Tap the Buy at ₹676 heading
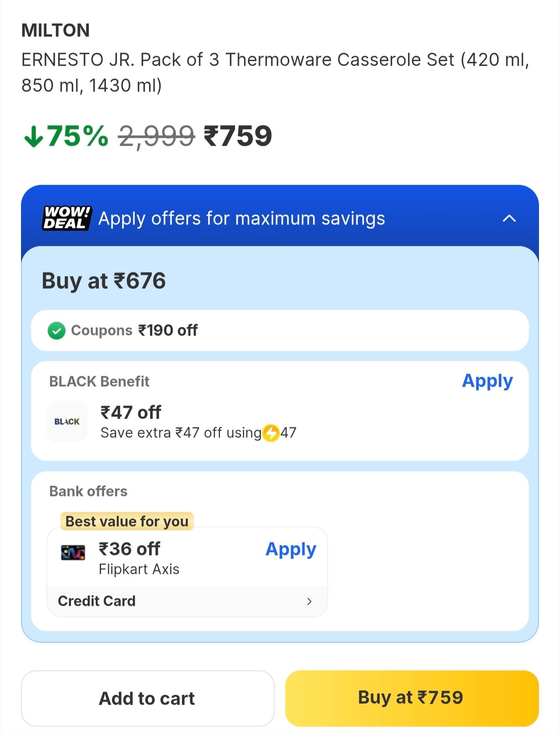Viewport: 560px width, 733px height. [x=104, y=281]
